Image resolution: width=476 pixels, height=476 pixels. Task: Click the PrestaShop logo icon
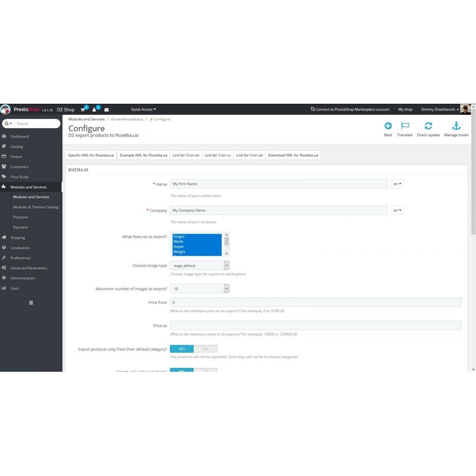point(5,109)
